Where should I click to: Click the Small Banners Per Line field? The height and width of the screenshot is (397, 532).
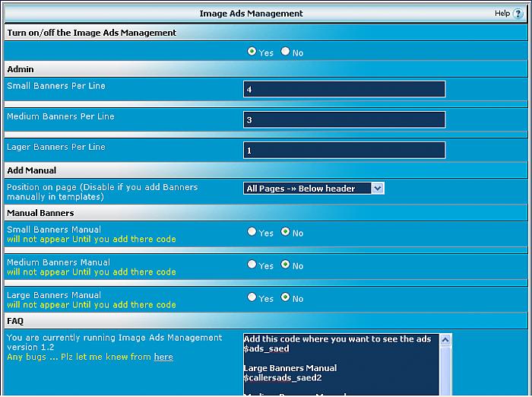click(x=344, y=89)
